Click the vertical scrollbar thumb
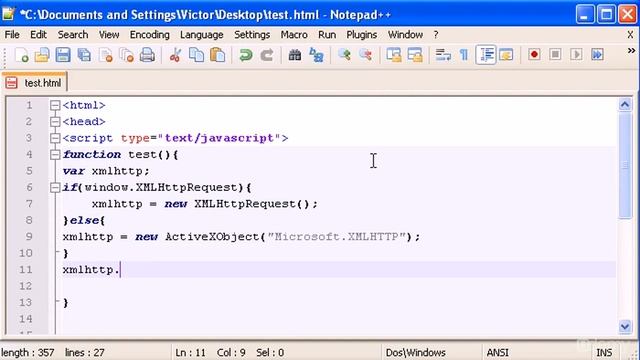This screenshot has width=640, height=360. 625,165
